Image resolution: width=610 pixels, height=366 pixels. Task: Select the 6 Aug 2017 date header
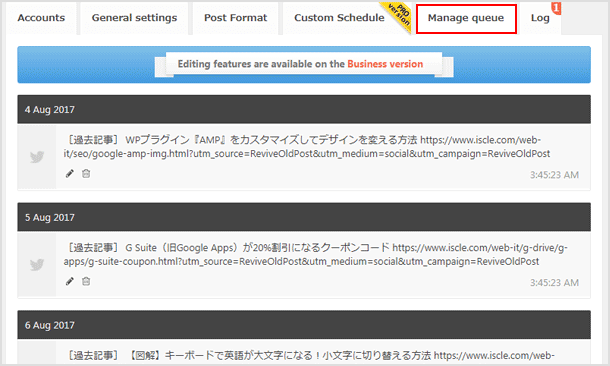304,325
